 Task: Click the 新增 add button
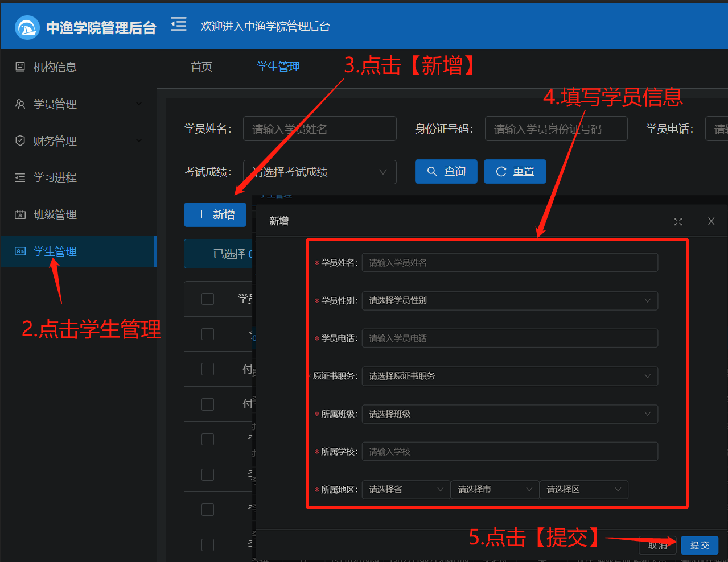(215, 214)
